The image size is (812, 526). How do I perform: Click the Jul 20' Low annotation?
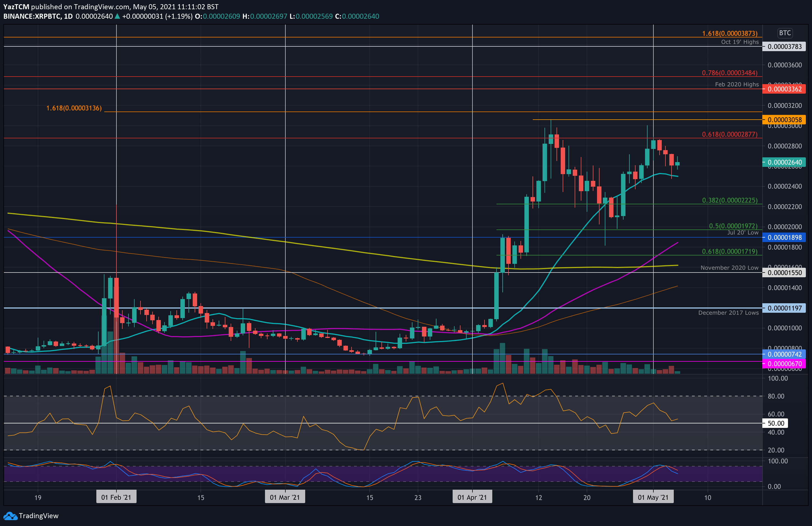743,233
